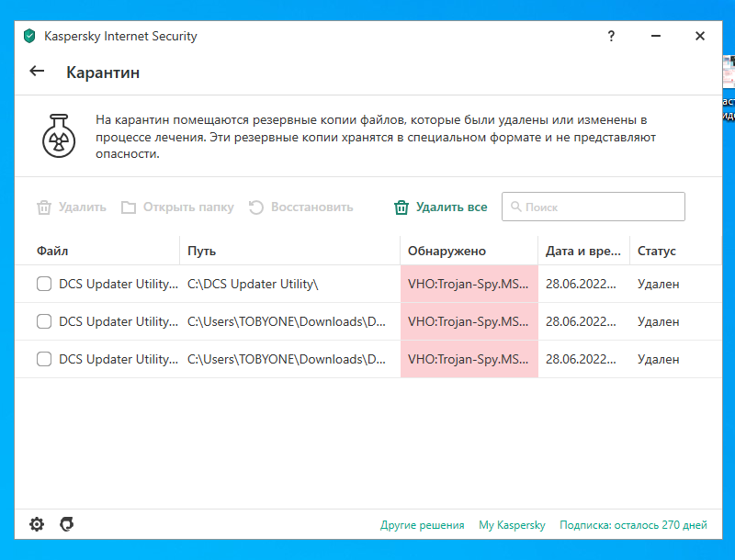The image size is (735, 560).
Task: Open settings via the gear icon
Action: click(37, 524)
